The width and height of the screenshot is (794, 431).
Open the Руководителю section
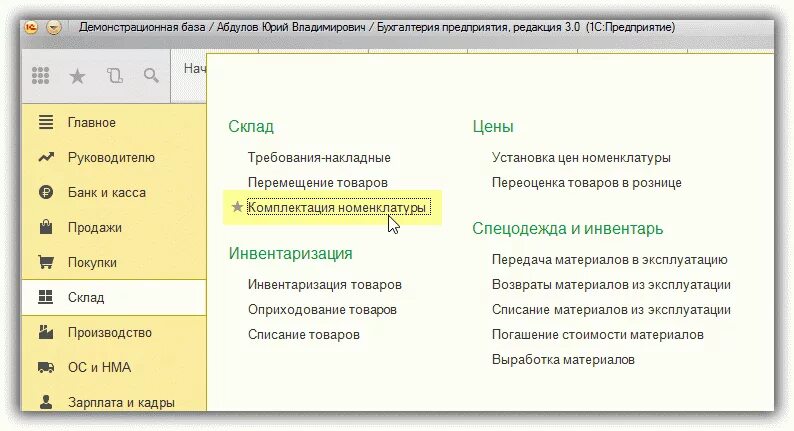tap(111, 158)
